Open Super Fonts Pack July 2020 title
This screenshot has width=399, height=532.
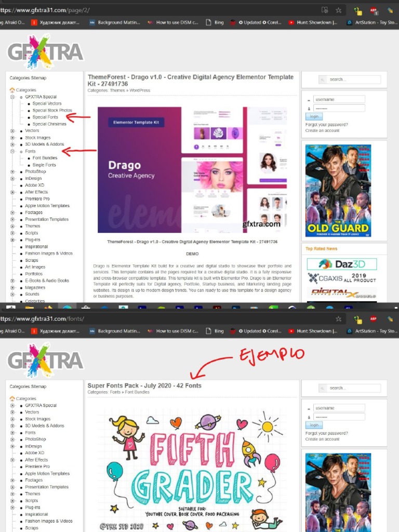click(x=144, y=385)
